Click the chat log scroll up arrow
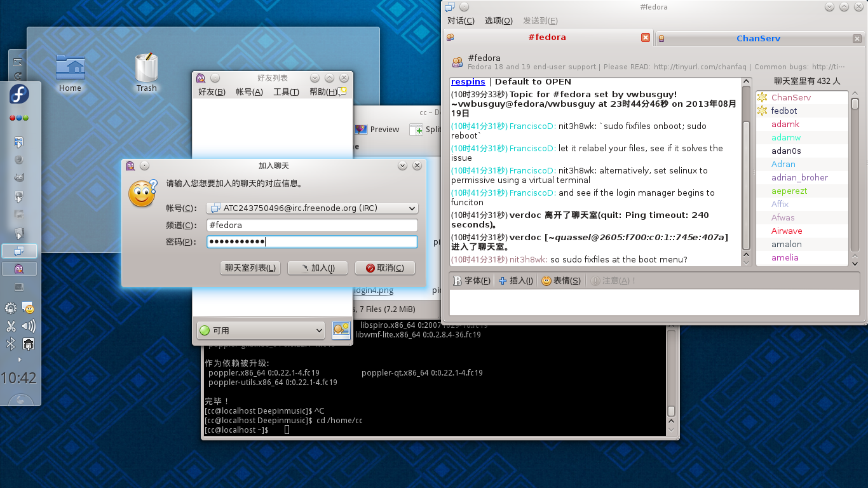This screenshot has width=868, height=488. pos(746,83)
